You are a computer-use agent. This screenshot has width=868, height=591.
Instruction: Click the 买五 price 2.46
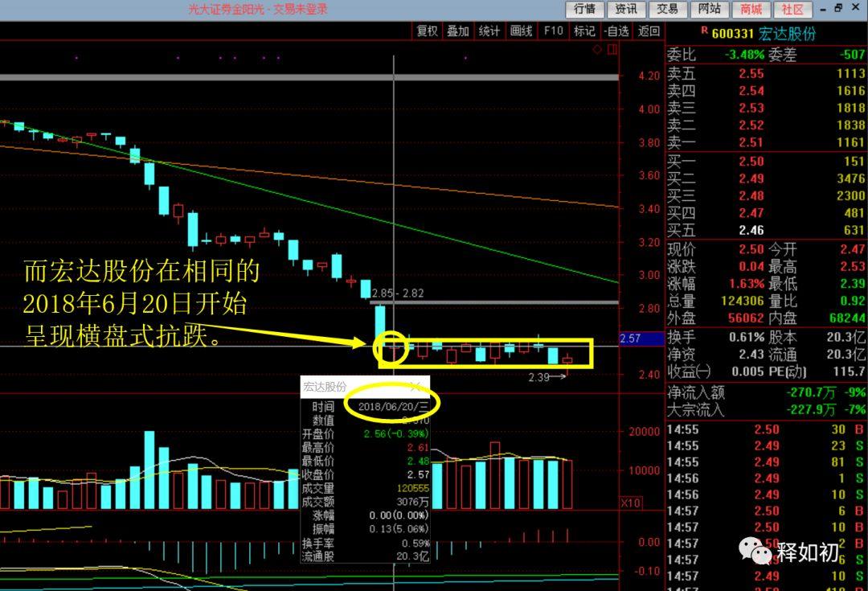coord(751,230)
